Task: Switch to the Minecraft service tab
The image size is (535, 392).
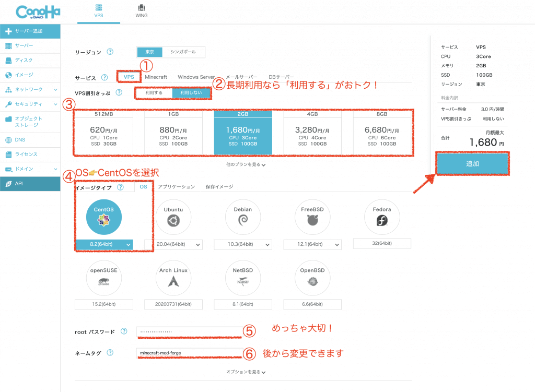Action: (x=156, y=77)
